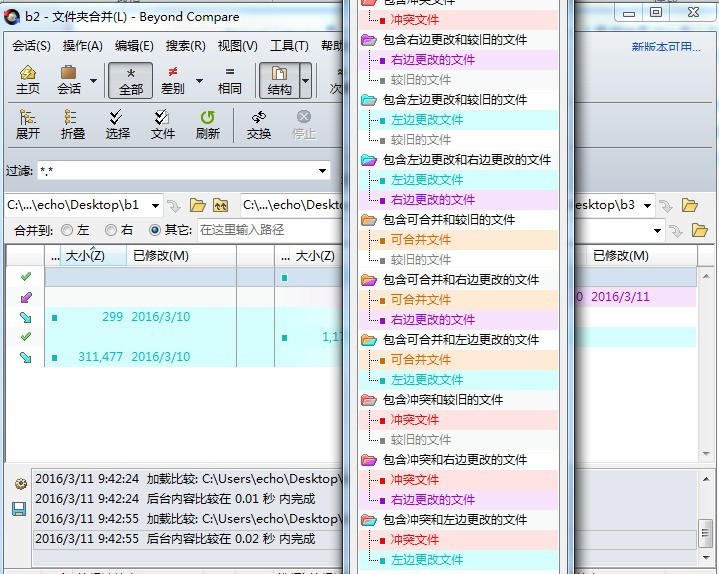
Task: Select the merge-to Right (右) radio button
Action: click(111, 230)
